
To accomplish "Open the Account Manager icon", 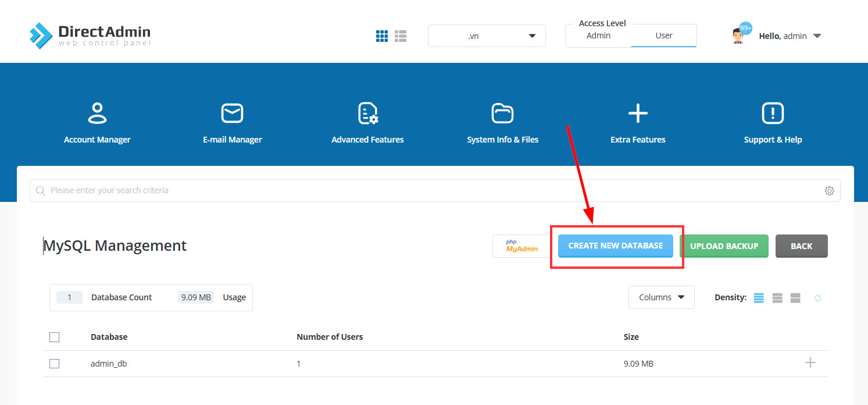I will (x=97, y=113).
